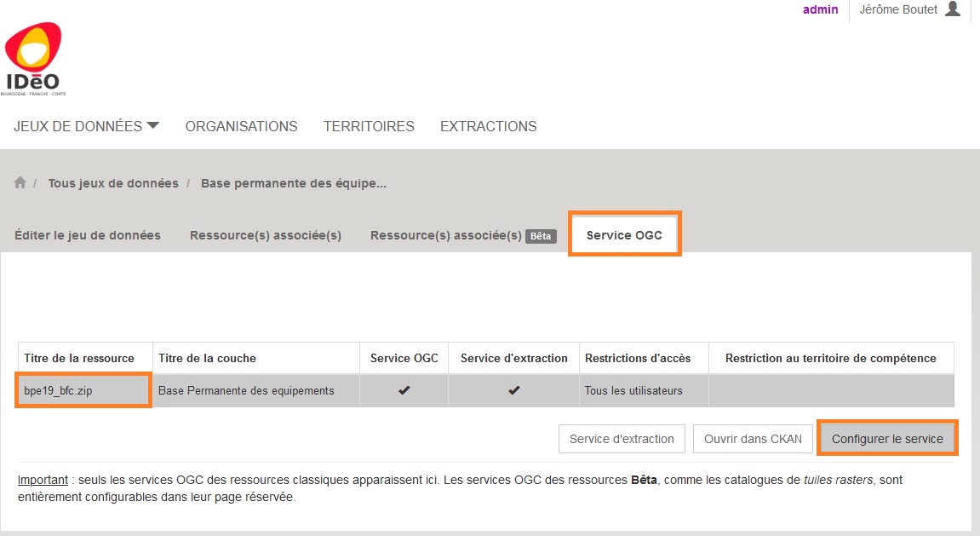The image size is (980, 536).
Task: Click Restriction au territoire de compétence header
Action: 831,359
